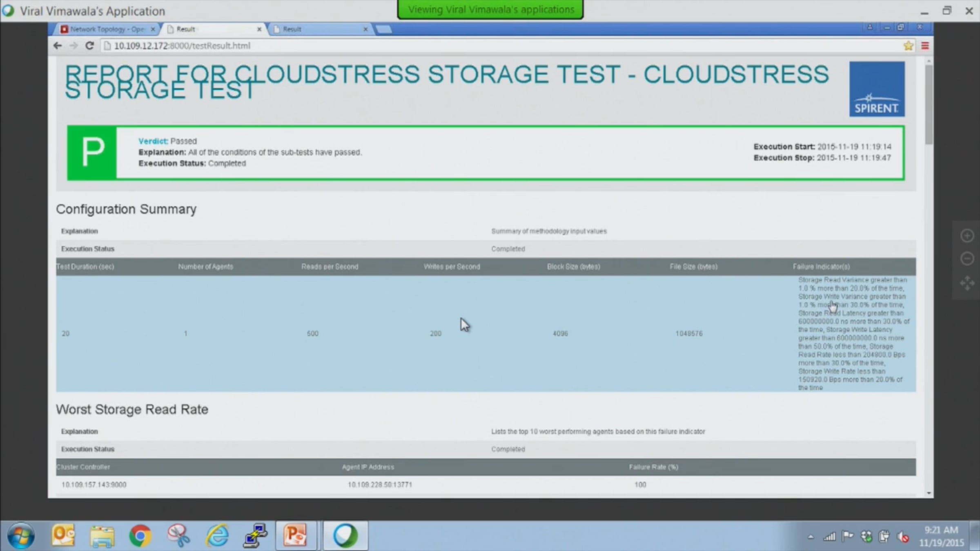980x551 pixels.
Task: Click the '200' writes per second value
Action: (x=435, y=333)
